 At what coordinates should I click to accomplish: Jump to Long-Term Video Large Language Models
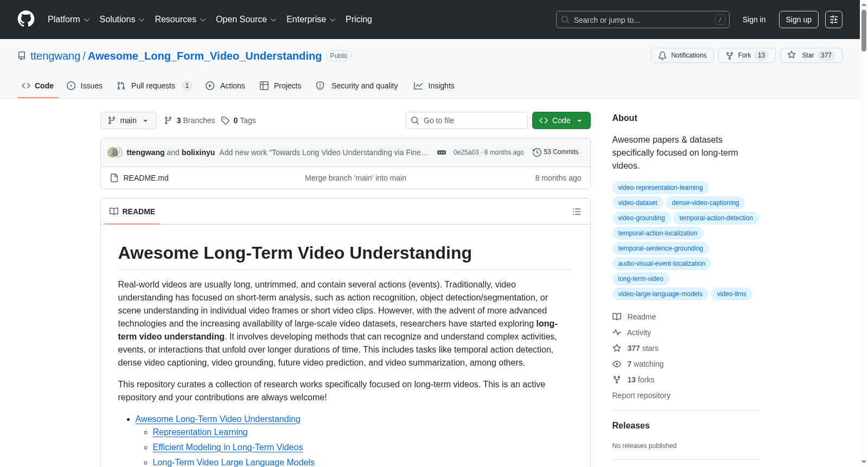point(234,463)
